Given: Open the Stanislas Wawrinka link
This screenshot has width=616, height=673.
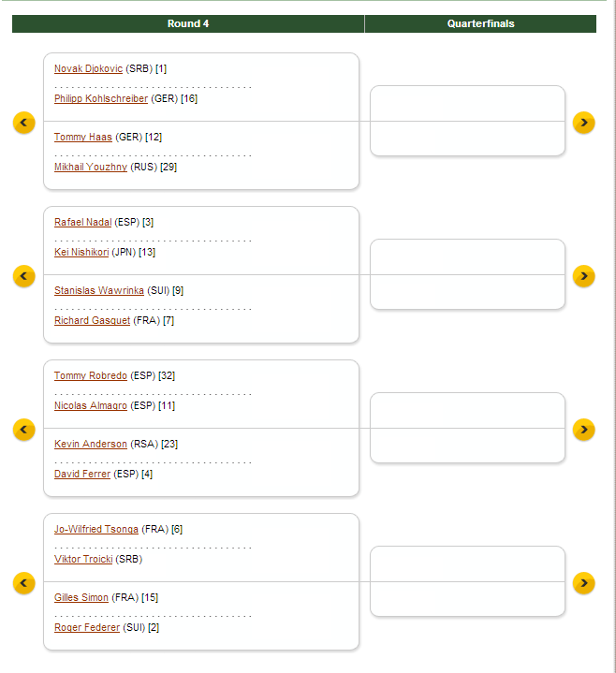Looking at the screenshot, I should pos(99,290).
